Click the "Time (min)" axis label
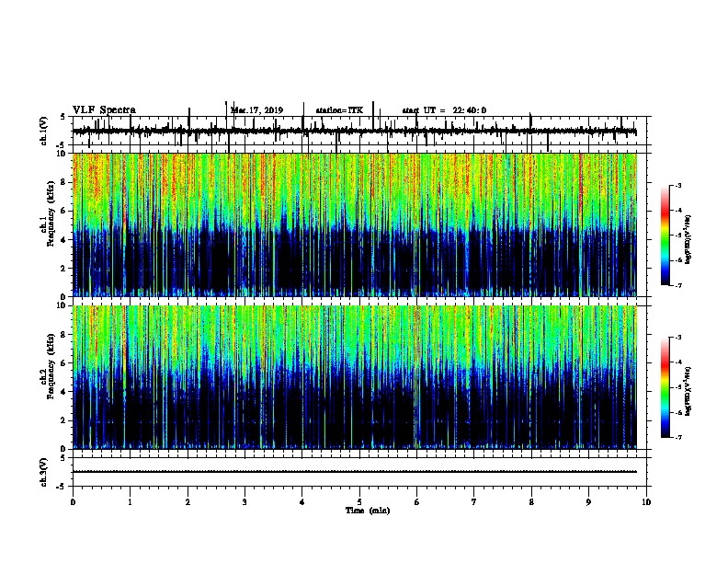 (x=368, y=511)
